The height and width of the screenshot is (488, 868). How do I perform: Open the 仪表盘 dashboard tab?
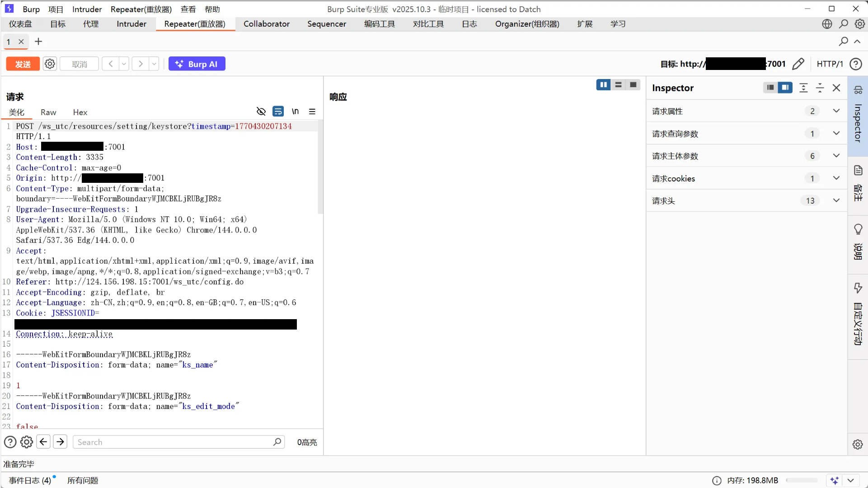[x=20, y=24]
